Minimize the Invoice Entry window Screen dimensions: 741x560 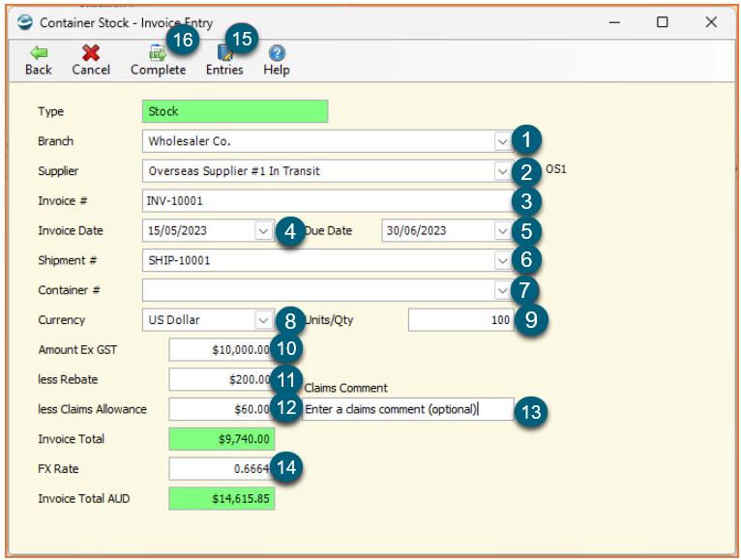[x=614, y=22]
